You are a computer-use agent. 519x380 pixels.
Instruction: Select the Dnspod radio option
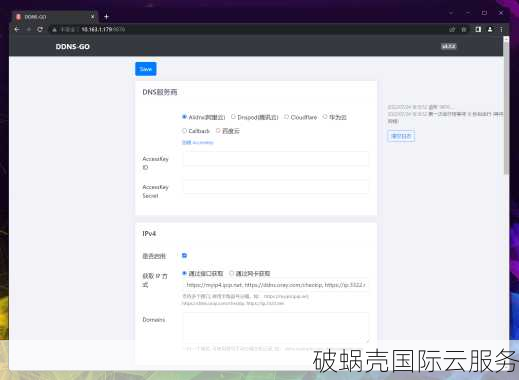click(x=233, y=117)
